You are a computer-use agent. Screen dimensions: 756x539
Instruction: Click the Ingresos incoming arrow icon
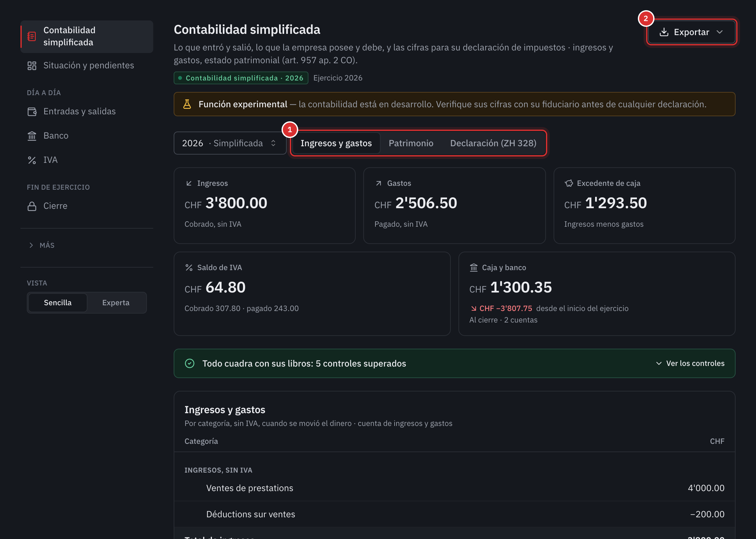point(189,183)
